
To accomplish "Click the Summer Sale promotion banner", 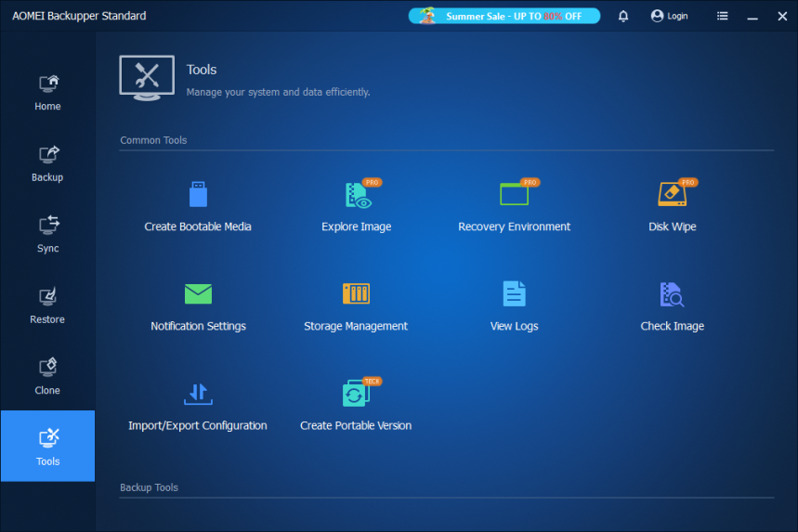I will 504,16.
